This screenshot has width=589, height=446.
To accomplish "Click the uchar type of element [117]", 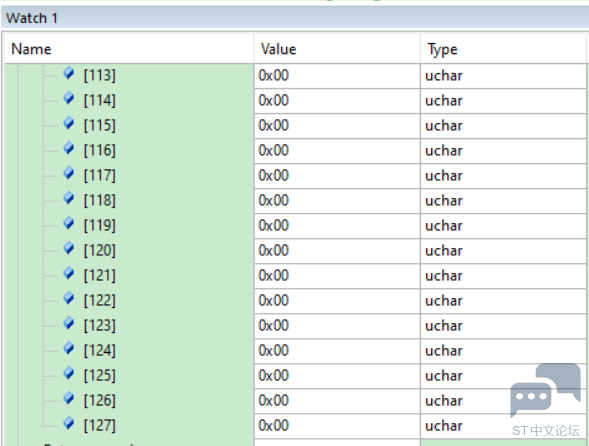I will (x=444, y=175).
